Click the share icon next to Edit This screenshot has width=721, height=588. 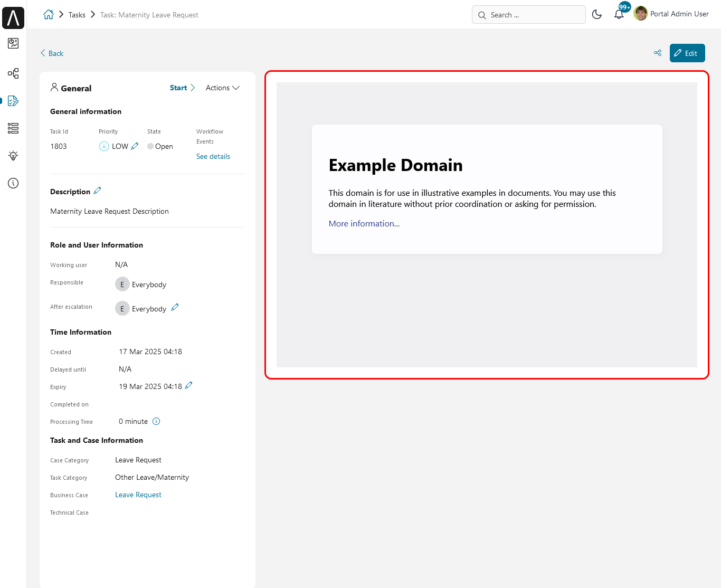tap(658, 53)
